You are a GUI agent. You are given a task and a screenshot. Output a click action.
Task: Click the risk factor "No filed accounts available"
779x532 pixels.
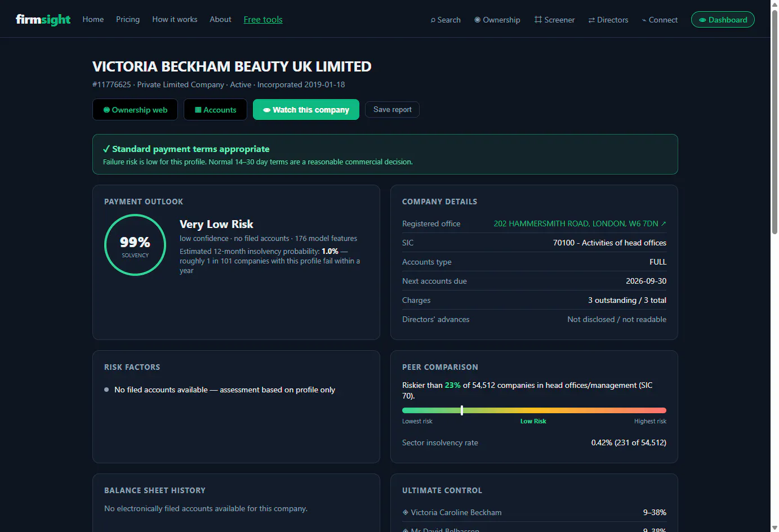(225, 390)
